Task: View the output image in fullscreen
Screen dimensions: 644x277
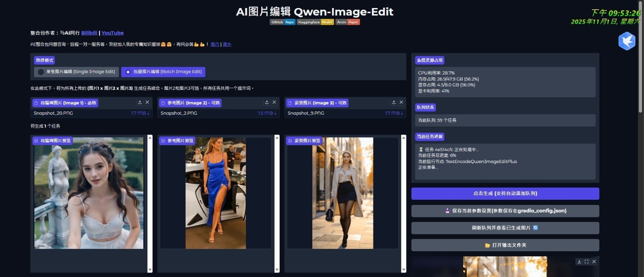Action: [586, 262]
